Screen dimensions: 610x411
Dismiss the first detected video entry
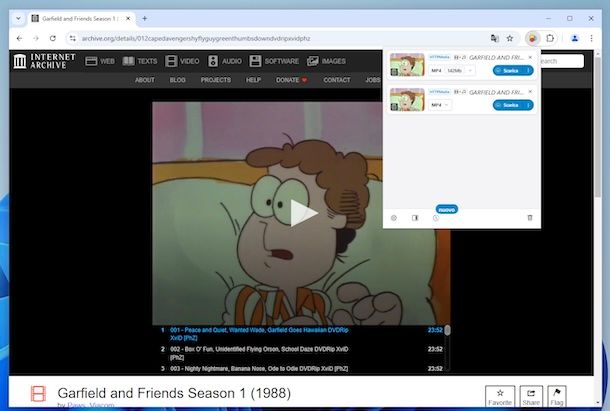530,57
